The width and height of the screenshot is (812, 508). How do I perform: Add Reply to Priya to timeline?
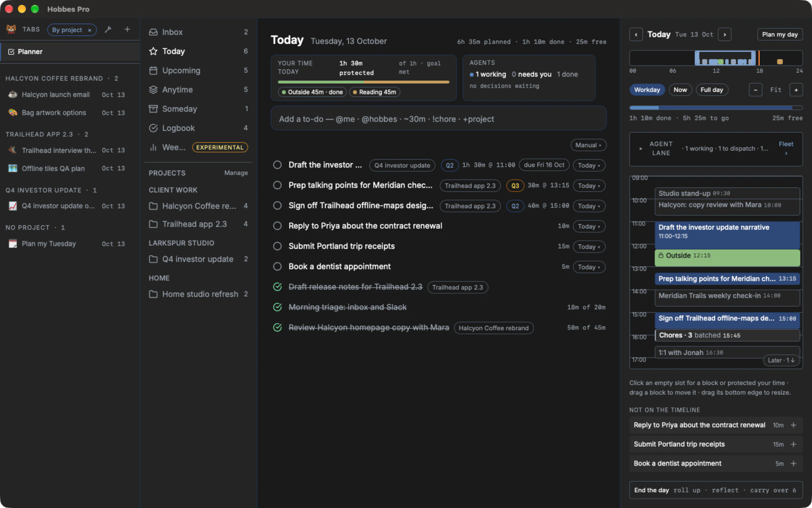coord(793,425)
